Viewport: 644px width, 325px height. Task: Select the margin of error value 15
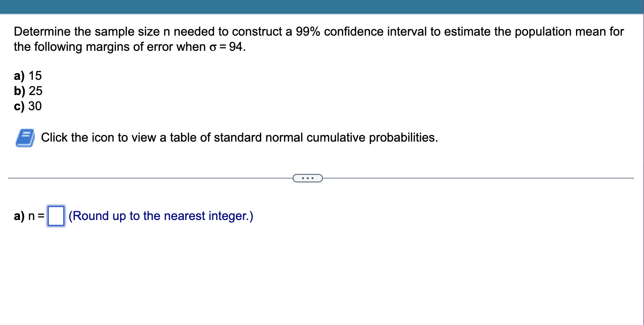click(36, 75)
